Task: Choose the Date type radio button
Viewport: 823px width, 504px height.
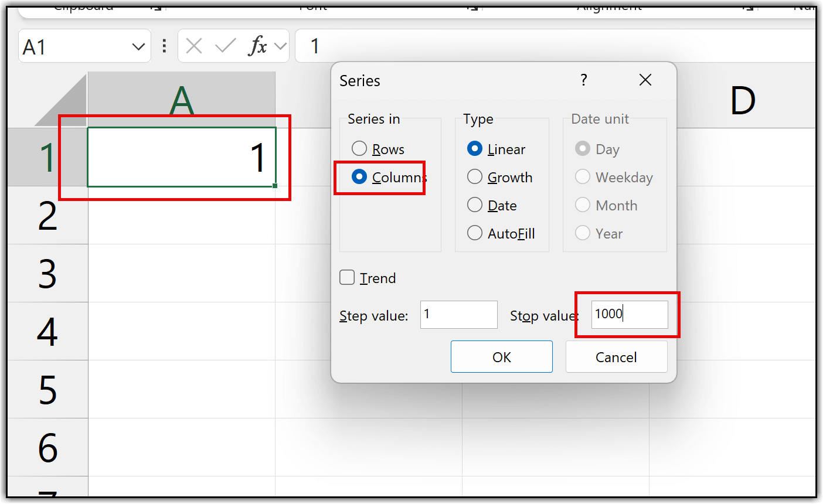Action: 475,205
